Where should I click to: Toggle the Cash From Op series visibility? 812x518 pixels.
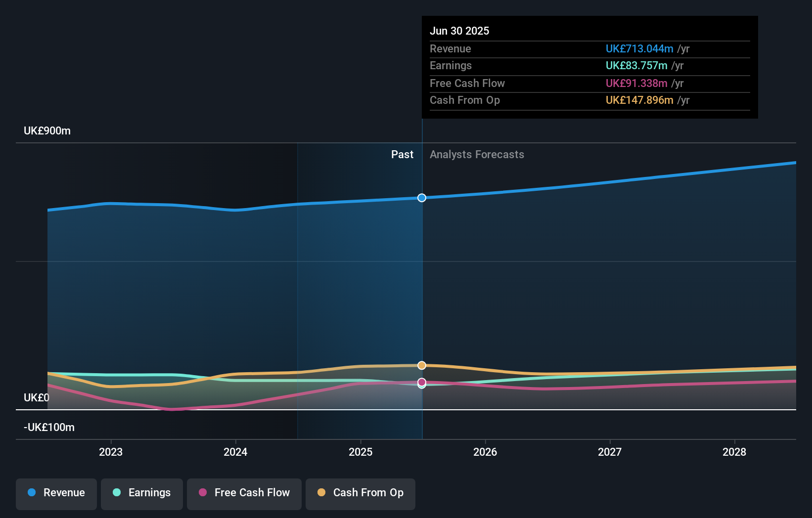(x=361, y=494)
